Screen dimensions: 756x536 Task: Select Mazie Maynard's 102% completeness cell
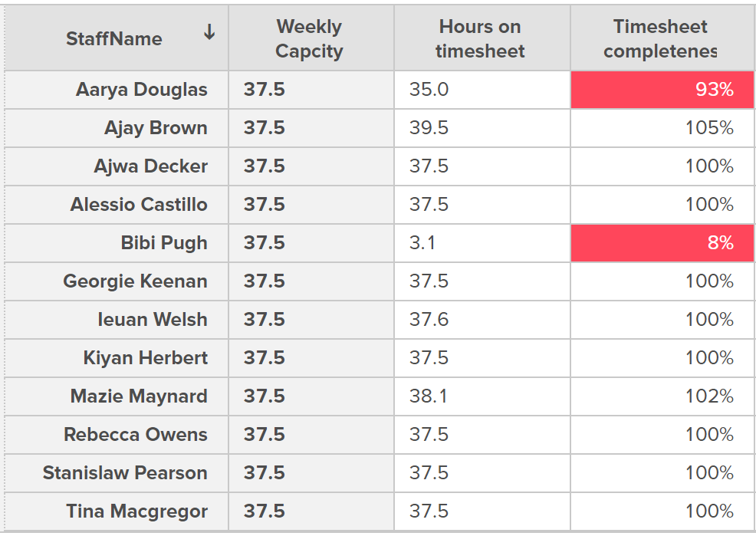662,396
